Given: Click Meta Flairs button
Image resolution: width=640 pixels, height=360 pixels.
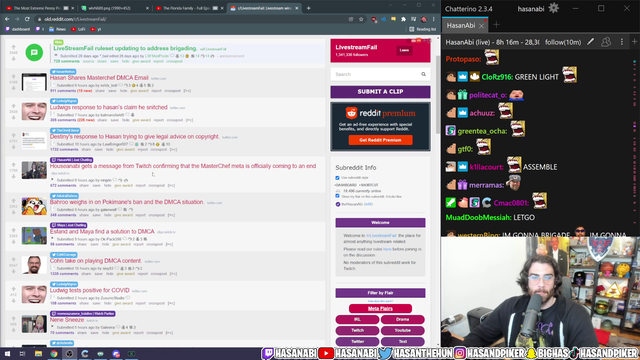Looking at the screenshot, I should click(380, 309).
